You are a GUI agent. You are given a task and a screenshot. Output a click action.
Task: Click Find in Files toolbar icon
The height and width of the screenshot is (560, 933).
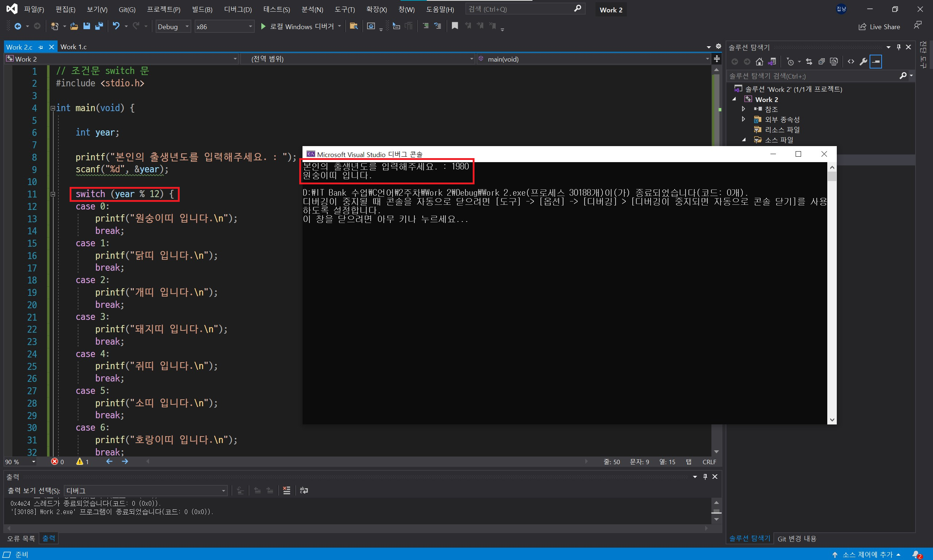[x=354, y=26]
